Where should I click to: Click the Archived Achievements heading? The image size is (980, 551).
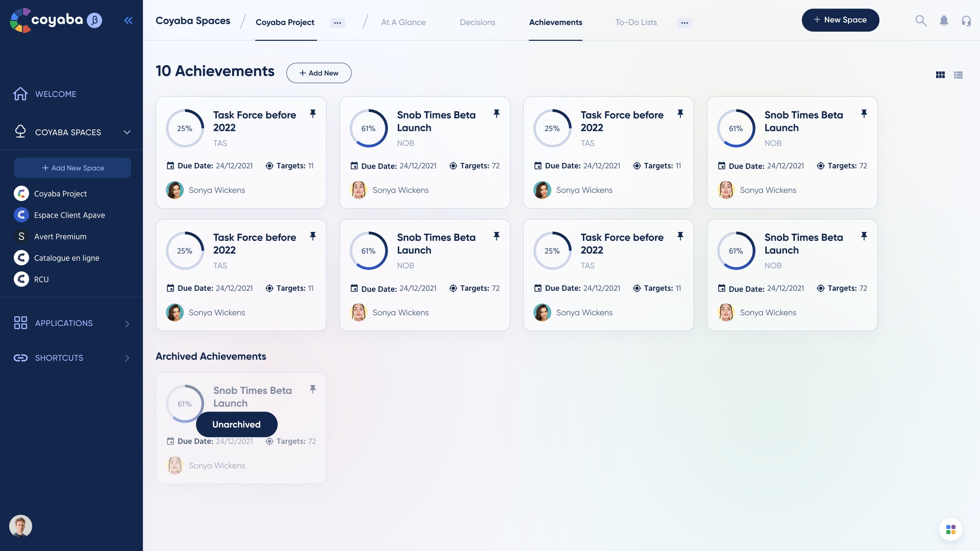pyautogui.click(x=211, y=356)
